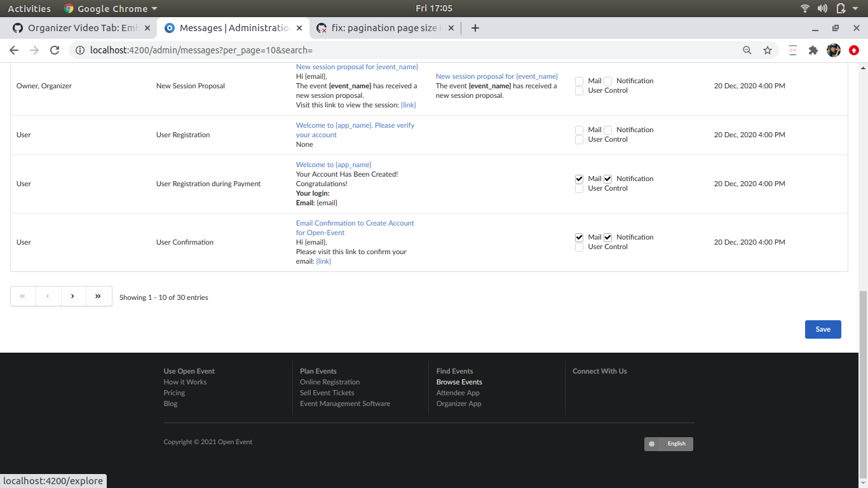Open the Browse Events link
Image resolution: width=868 pixels, height=488 pixels.
point(459,382)
